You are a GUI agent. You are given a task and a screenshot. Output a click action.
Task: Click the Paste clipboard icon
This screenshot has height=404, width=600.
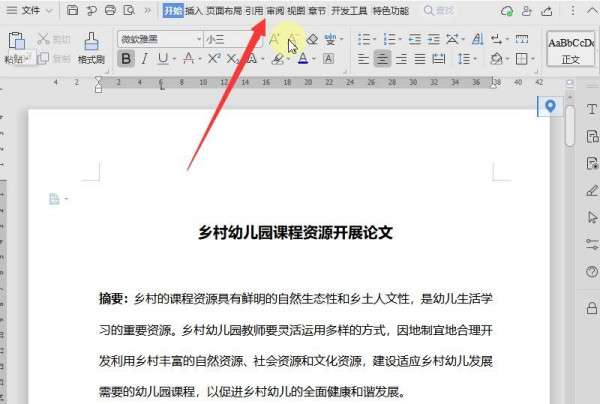(x=16, y=41)
